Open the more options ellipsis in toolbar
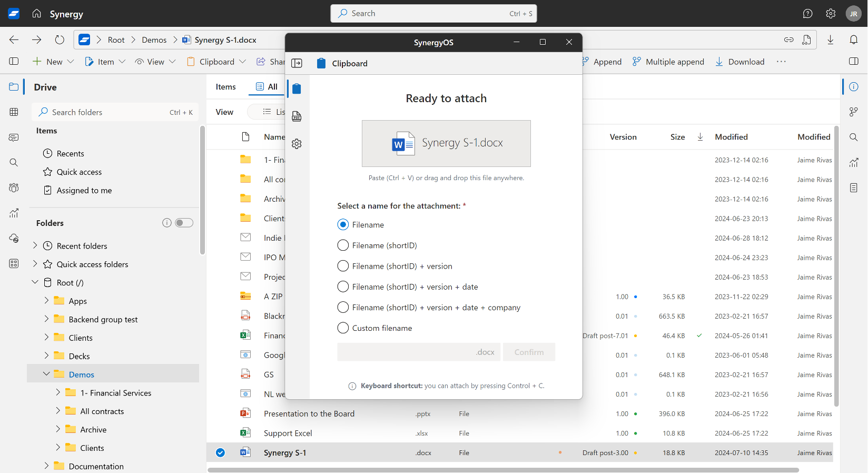The width and height of the screenshot is (868, 473). tap(781, 62)
